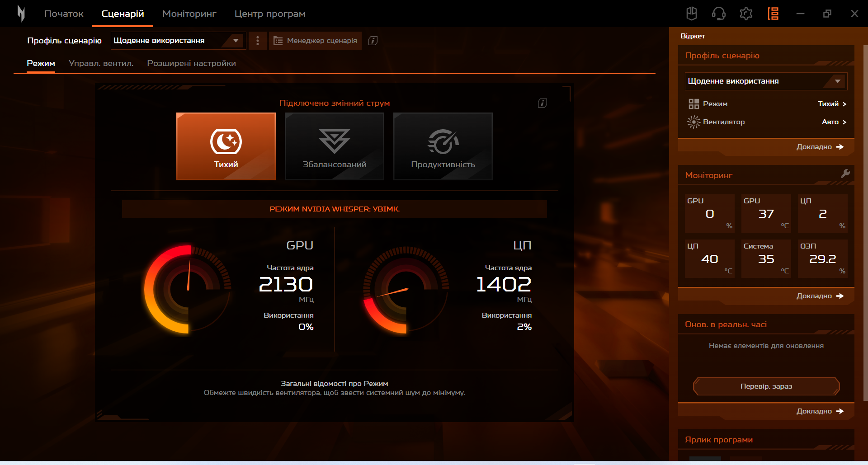Screen dimensions: 868x465
Task: Click the GPU circular gauge
Action: tap(188, 289)
